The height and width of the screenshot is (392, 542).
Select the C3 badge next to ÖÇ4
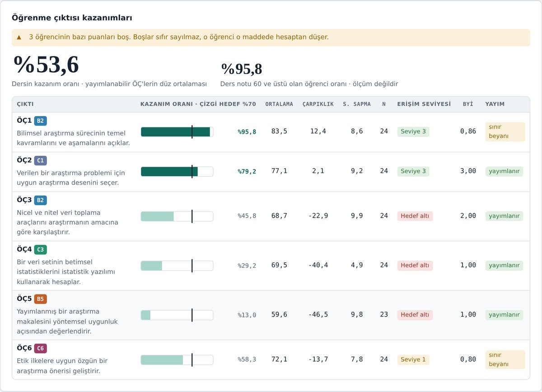pos(41,249)
